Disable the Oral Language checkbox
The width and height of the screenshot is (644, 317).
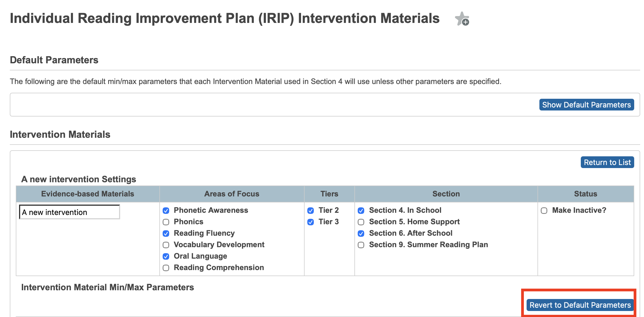tap(166, 256)
